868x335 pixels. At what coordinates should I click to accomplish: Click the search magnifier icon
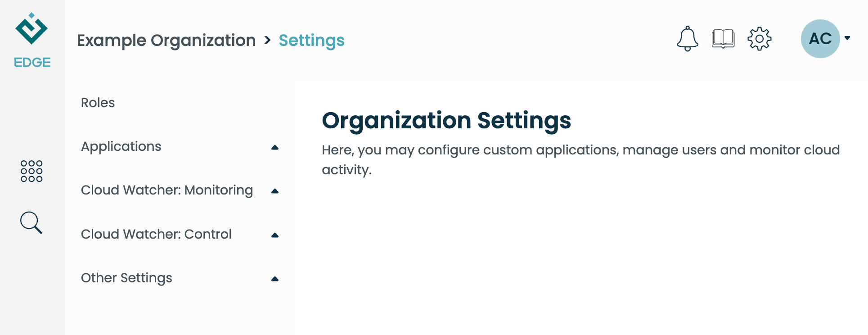coord(31,222)
